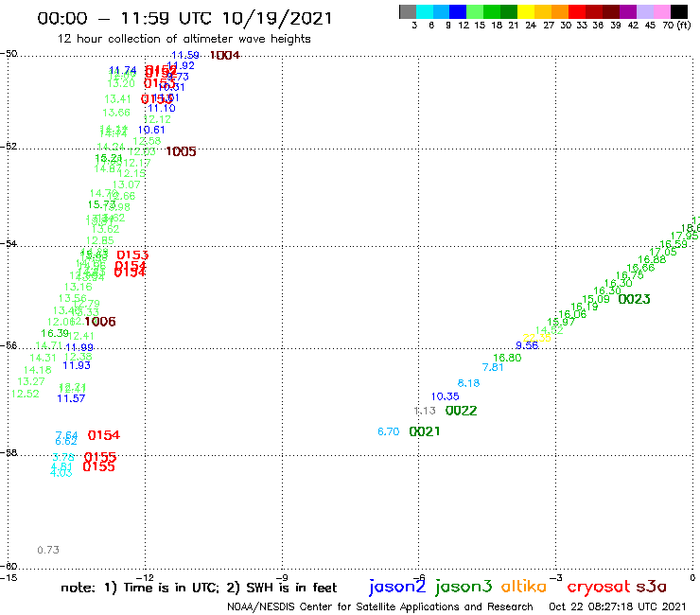Click the gray 3 ft legend swatch

408,11
